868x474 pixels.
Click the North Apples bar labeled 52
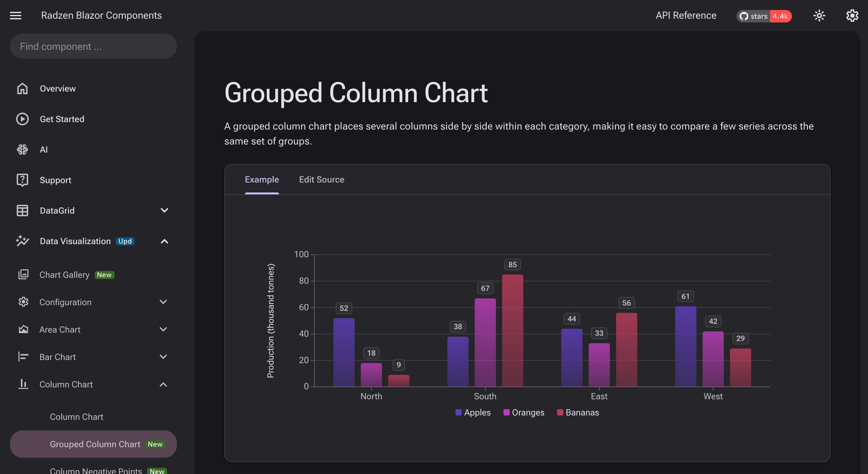[344, 352]
